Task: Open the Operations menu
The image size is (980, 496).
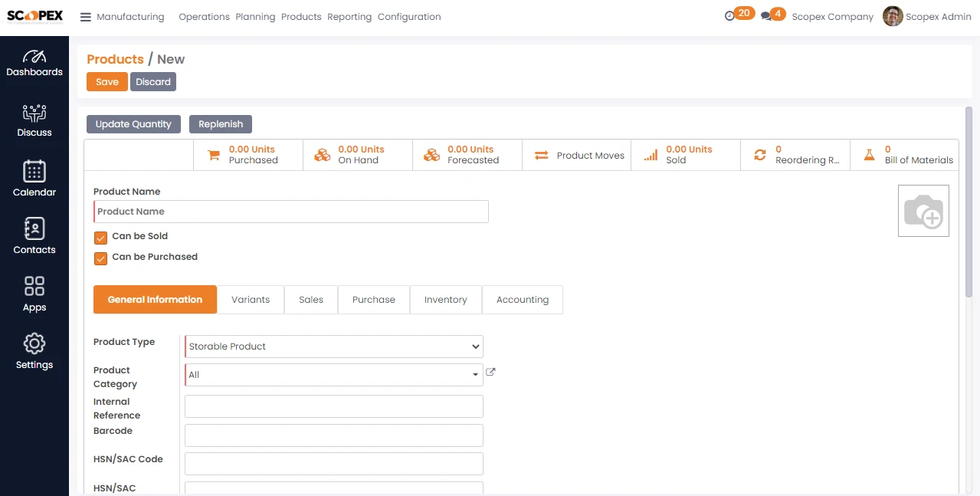Action: 204,17
